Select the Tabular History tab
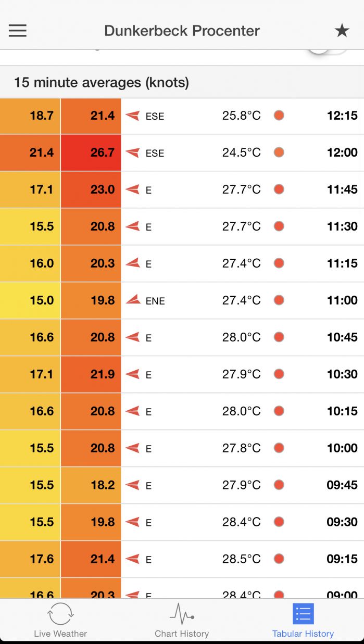The height and width of the screenshot is (644, 364). [303, 620]
